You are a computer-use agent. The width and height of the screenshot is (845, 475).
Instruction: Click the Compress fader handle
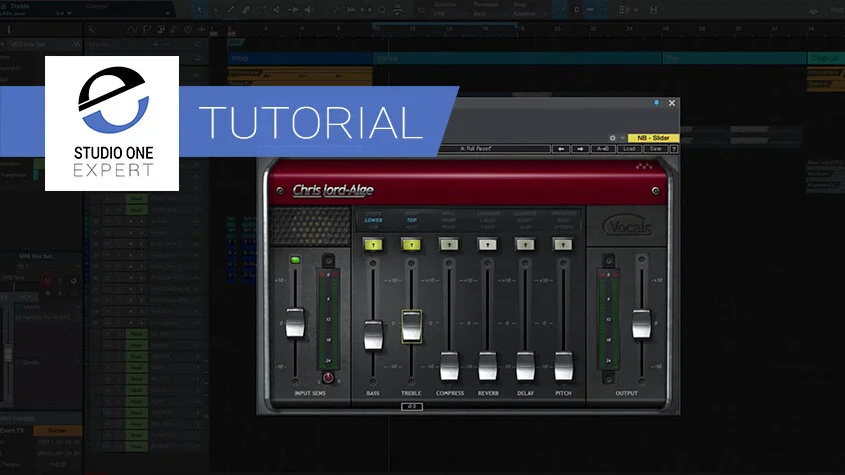(x=449, y=366)
